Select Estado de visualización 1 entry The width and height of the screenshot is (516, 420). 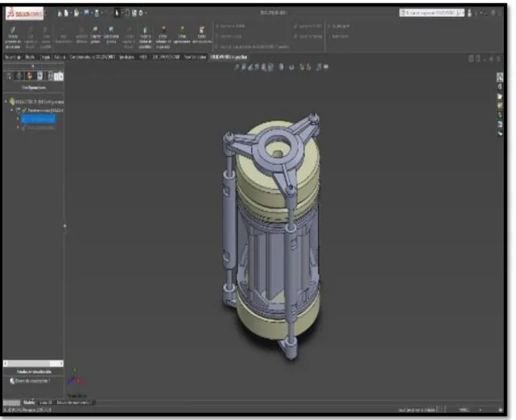(x=30, y=381)
